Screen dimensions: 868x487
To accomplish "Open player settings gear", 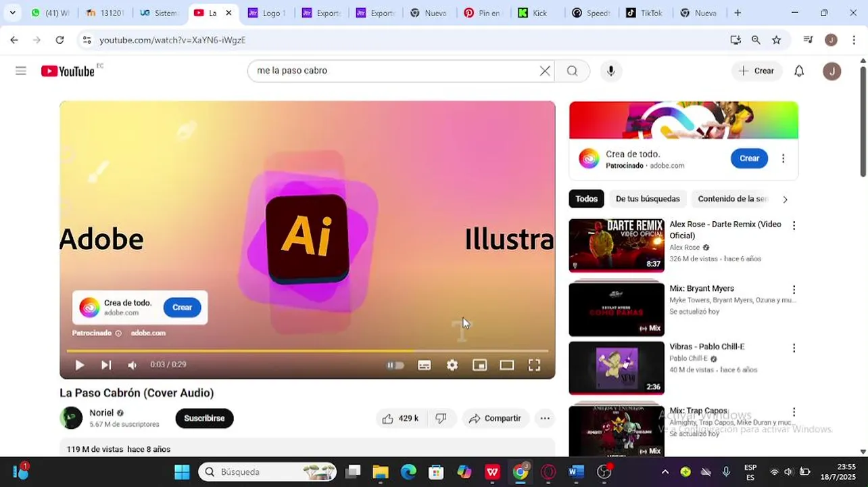I will point(452,365).
